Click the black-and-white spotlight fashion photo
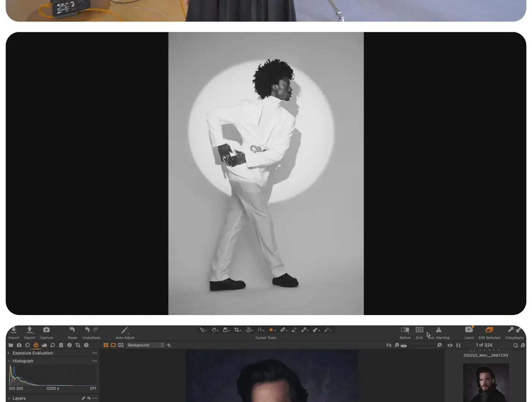 (266, 173)
